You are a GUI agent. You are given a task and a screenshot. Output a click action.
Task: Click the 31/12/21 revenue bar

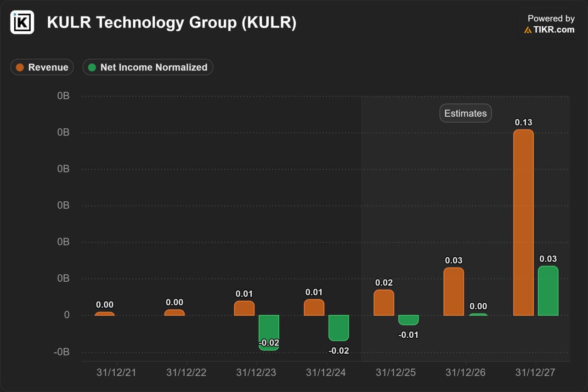pos(104,314)
